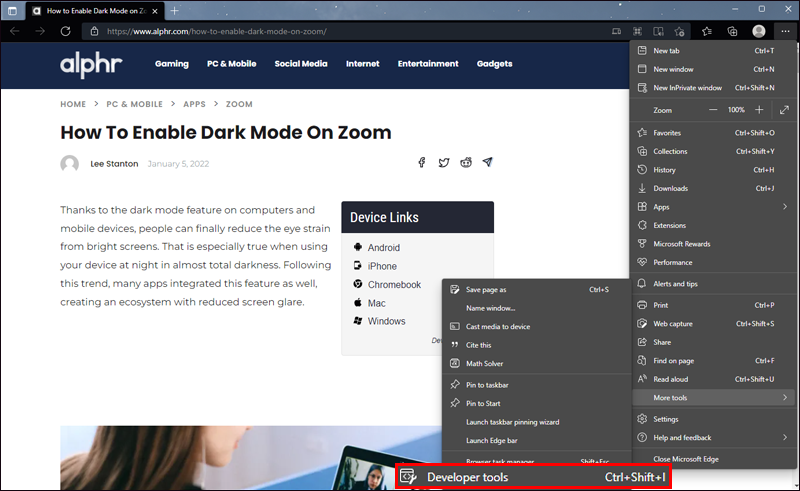Choose Save page as
Image resolution: width=800 pixels, height=491 pixels.
click(537, 289)
